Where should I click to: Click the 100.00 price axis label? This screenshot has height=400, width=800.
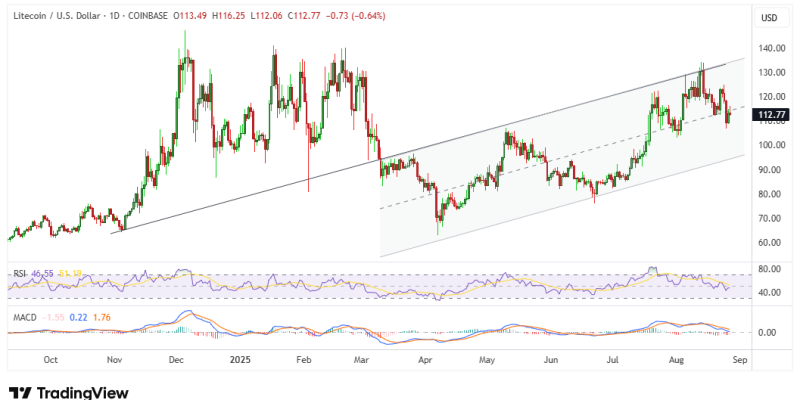click(770, 145)
